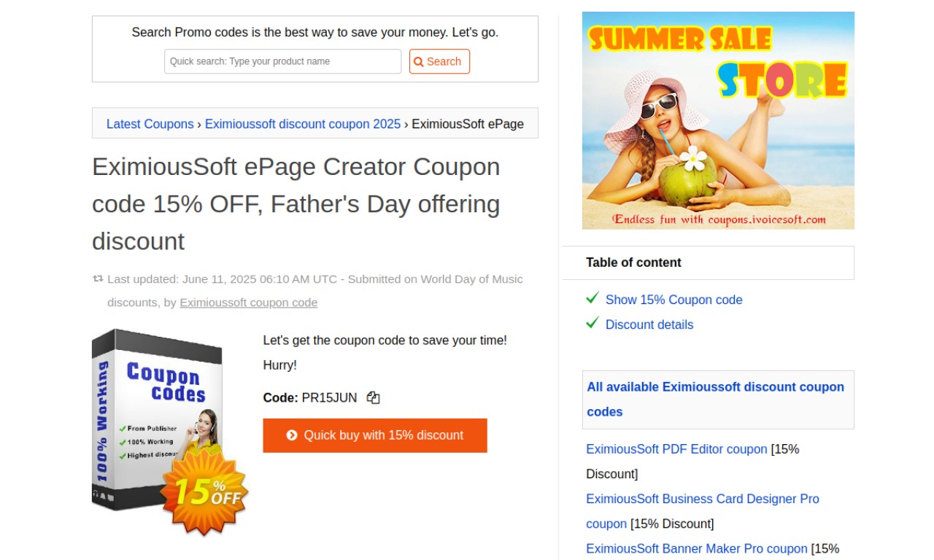The height and width of the screenshot is (560, 934).
Task: Jump to Discount details section
Action: point(649,324)
